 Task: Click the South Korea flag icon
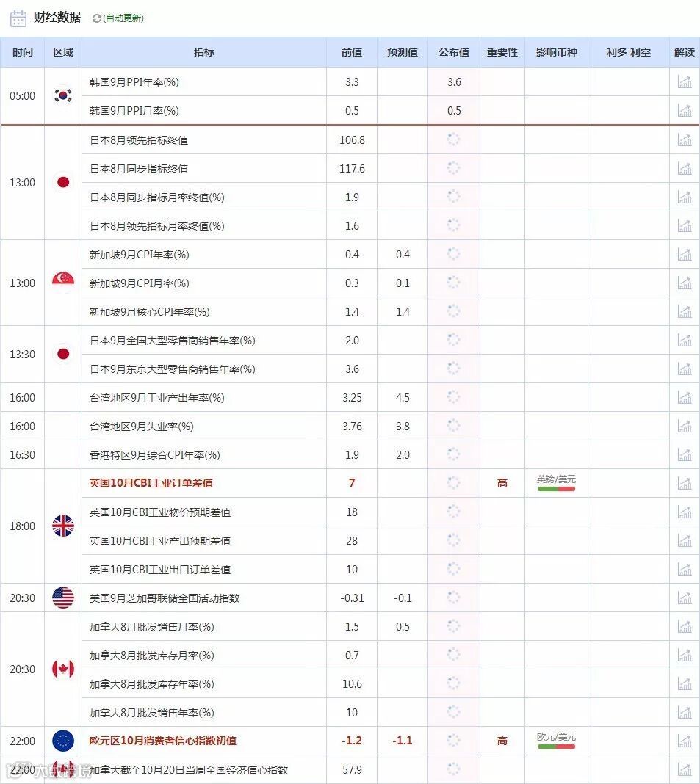click(63, 95)
